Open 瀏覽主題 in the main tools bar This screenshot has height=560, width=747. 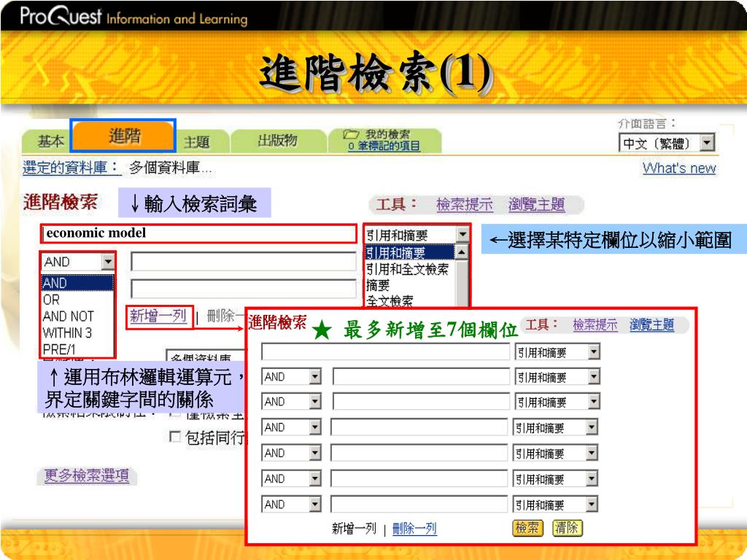(536, 205)
